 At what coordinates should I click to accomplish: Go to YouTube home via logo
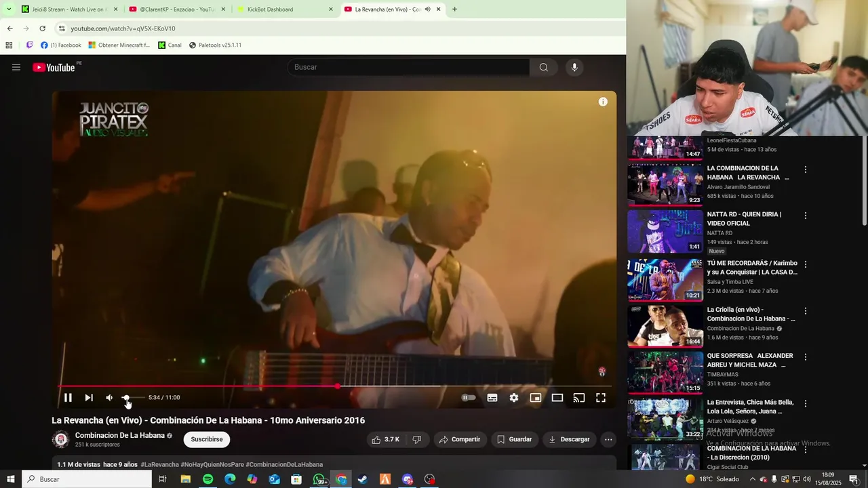point(54,67)
